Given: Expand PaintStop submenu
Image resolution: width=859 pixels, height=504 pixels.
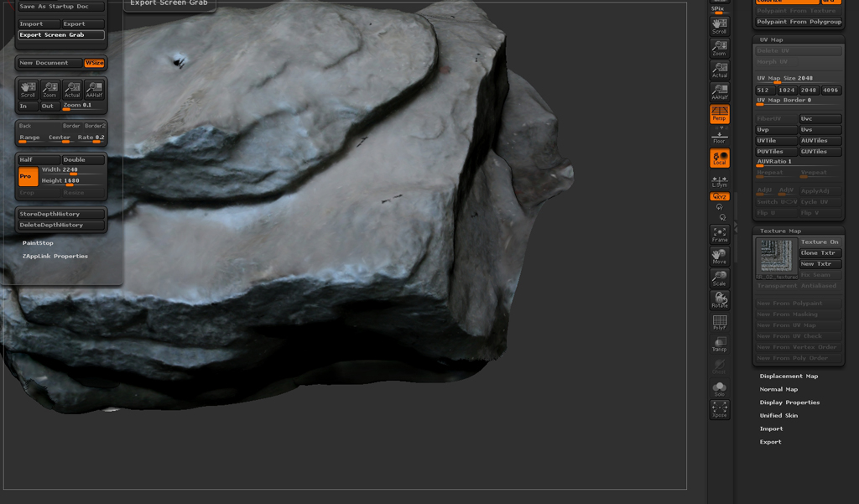Looking at the screenshot, I should (38, 243).
